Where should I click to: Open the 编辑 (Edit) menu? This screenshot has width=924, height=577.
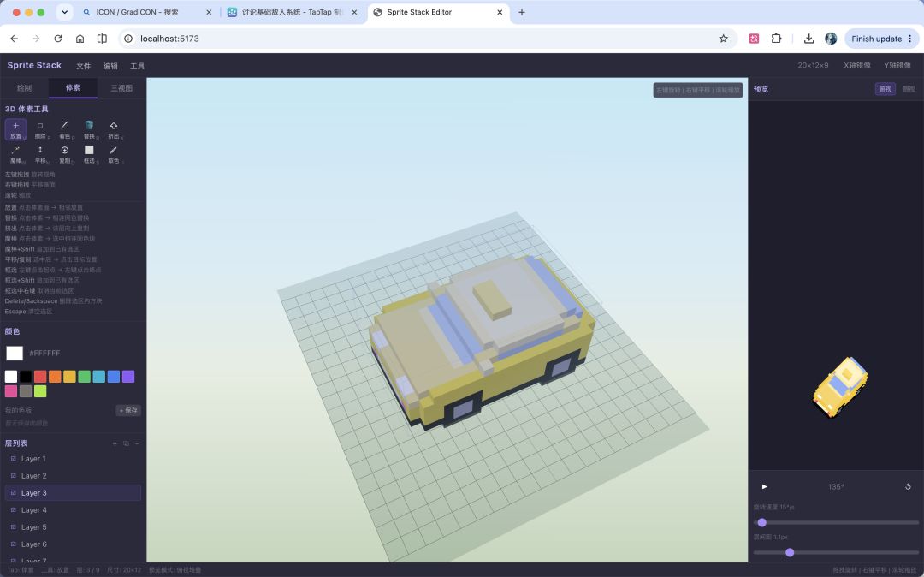click(110, 66)
